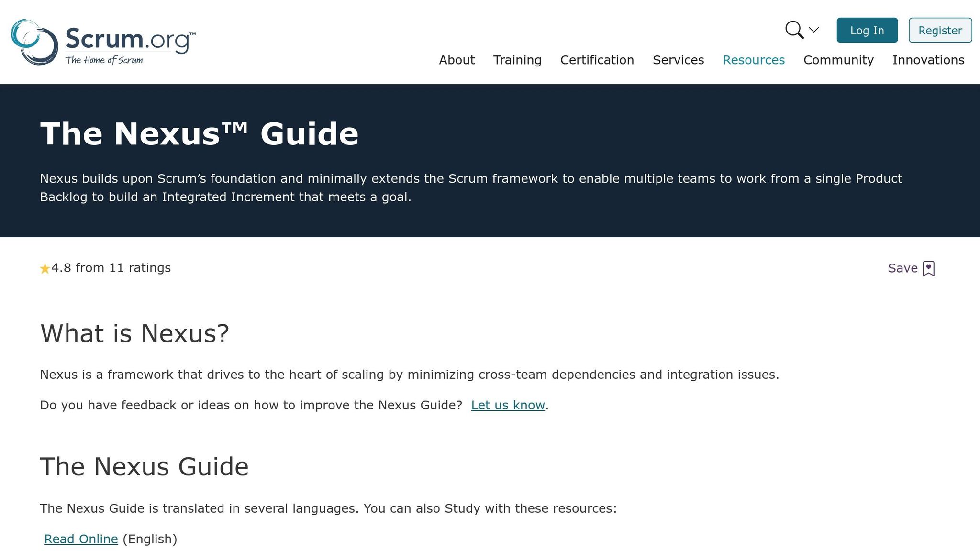The height and width of the screenshot is (551, 980).
Task: Open the Read Online link
Action: click(x=81, y=539)
